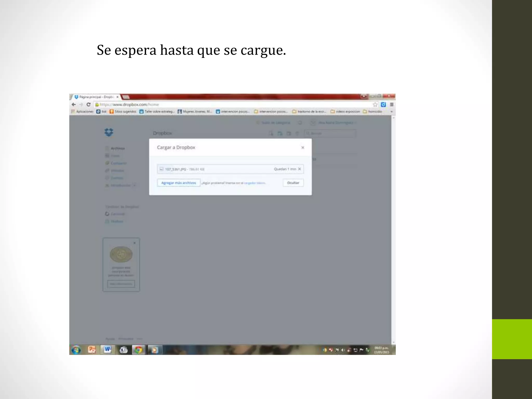
Task: Open Mujeres Jóvenes bookmark
Action: [195, 111]
